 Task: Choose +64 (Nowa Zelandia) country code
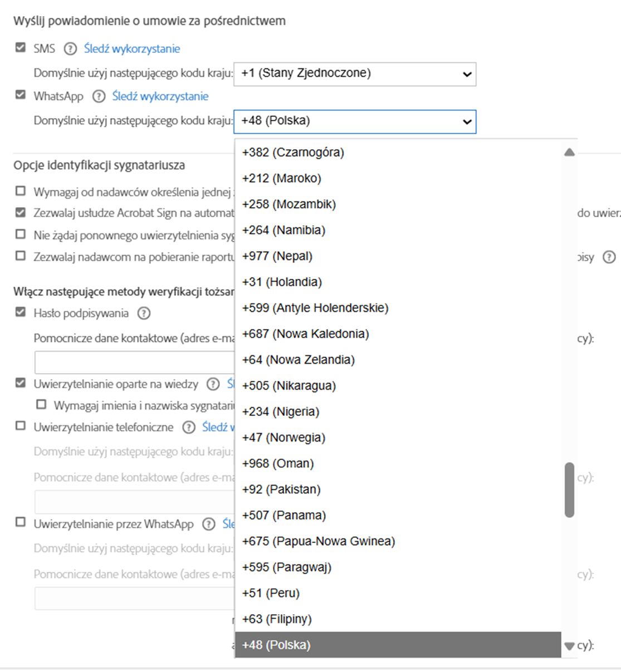click(298, 360)
